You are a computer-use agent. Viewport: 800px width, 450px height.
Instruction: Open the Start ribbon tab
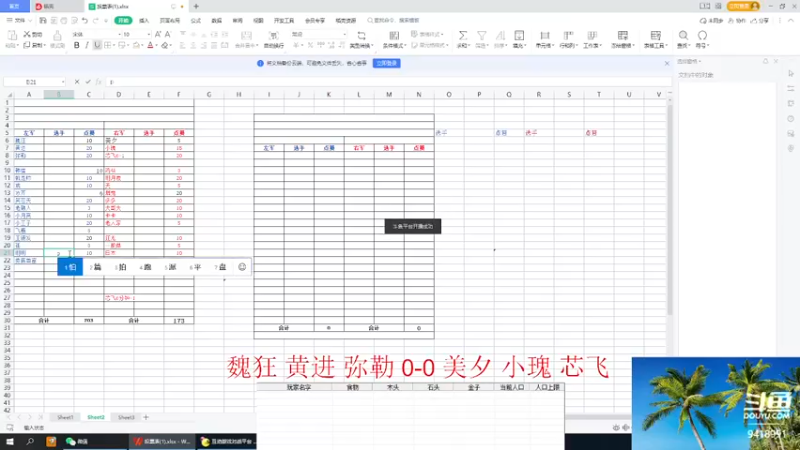coord(123,20)
